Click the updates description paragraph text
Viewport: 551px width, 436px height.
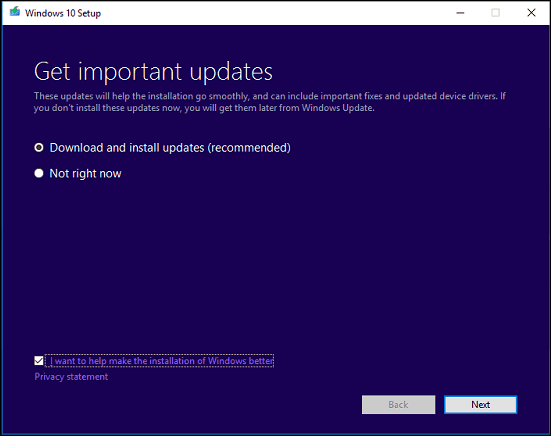[x=270, y=102]
